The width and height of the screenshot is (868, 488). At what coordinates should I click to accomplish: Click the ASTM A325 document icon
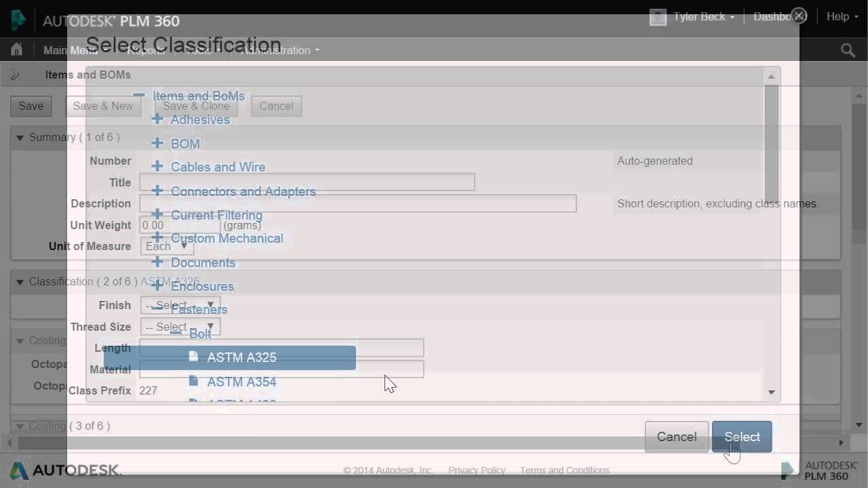coord(193,357)
